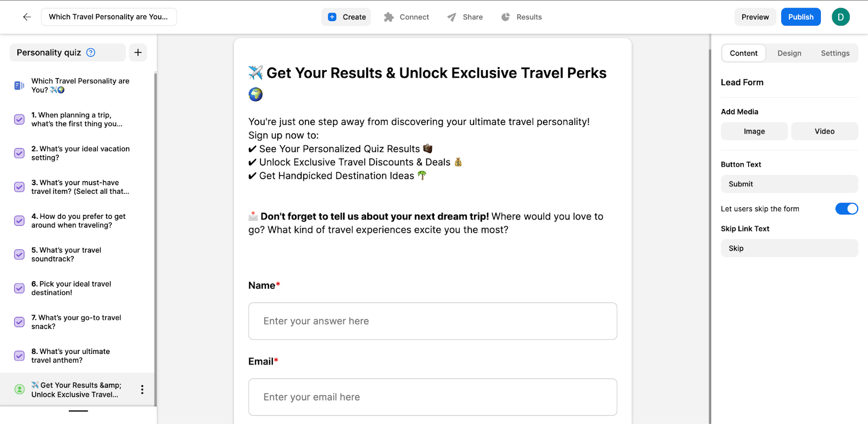This screenshot has width=868, height=424.
Task: Click the lead form icon on the last sidebar item
Action: pos(20,389)
